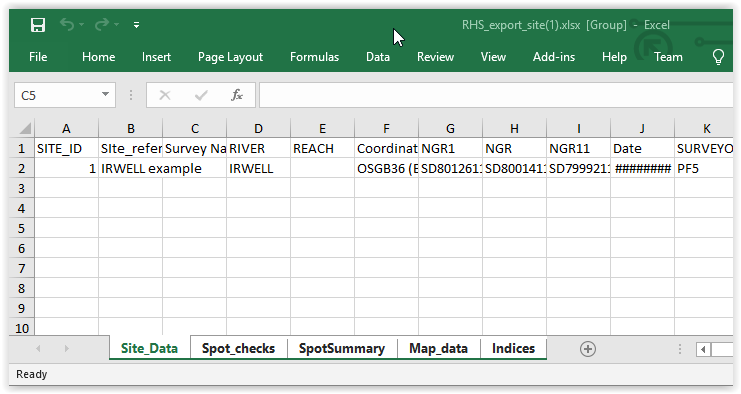741x394 pixels.
Task: Select the Indices sheet tab
Action: 513,349
